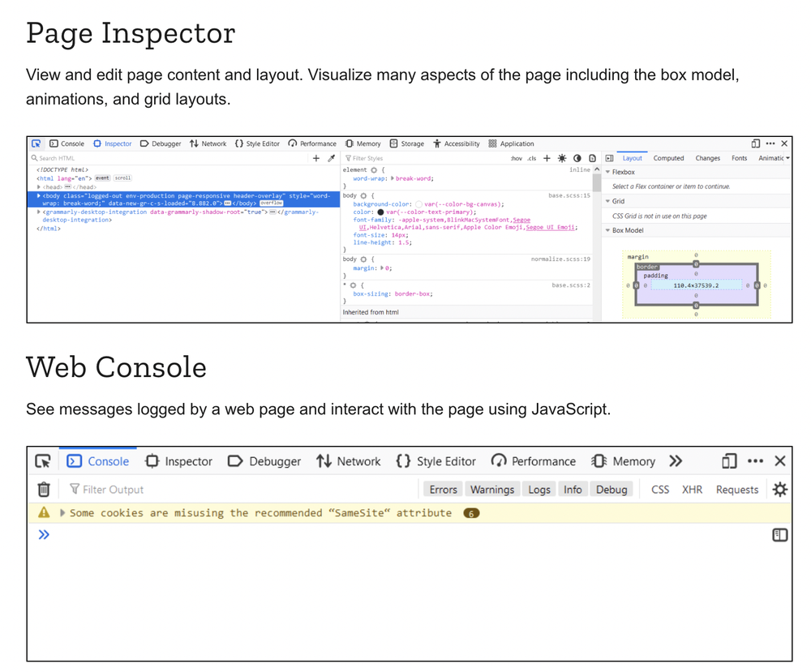Image resolution: width=811 pixels, height=672 pixels.
Task: Click the .cls button in rules pane
Action: [532, 158]
